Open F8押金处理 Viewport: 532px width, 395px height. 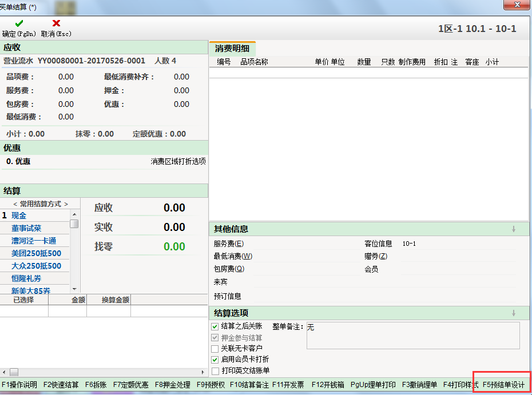tap(173, 385)
